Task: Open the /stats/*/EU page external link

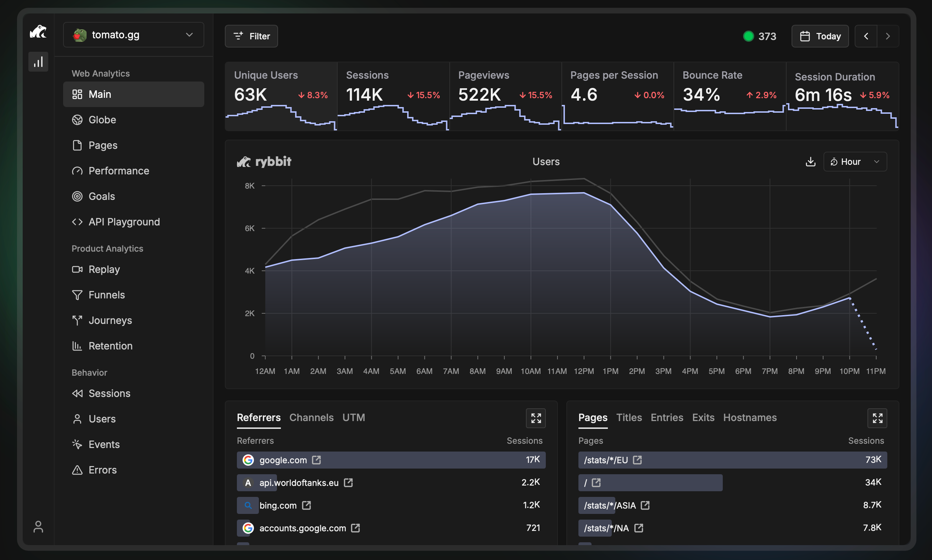Action: click(637, 460)
